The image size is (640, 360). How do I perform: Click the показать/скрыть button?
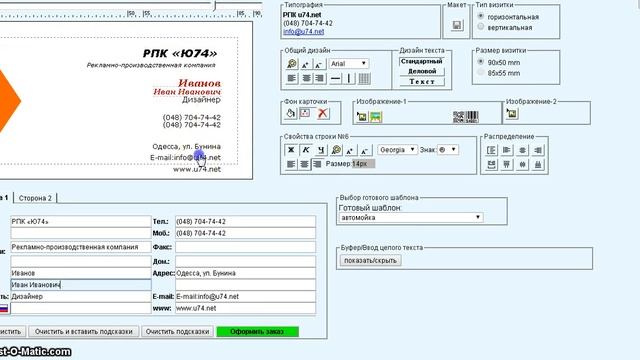pyautogui.click(x=370, y=260)
